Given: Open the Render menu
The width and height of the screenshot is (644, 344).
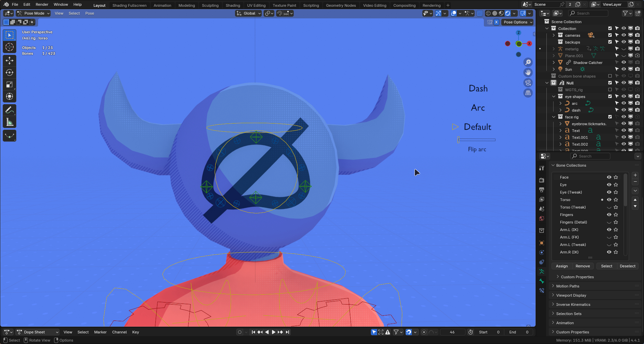Looking at the screenshot, I should coord(42,4).
